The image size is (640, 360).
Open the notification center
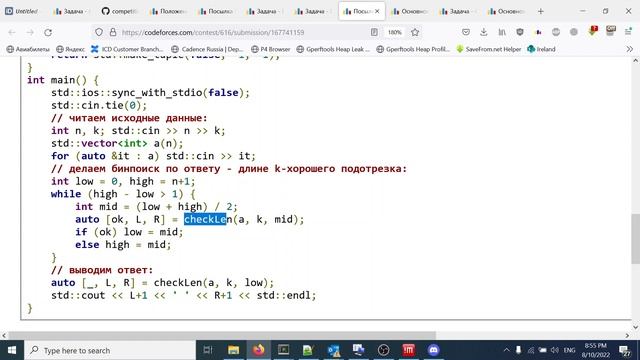624,350
